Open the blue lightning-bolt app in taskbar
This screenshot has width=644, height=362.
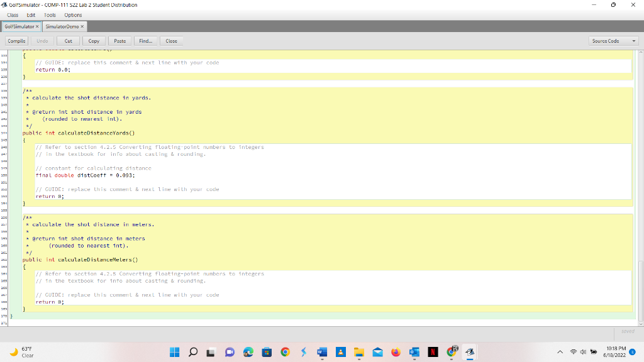304,352
